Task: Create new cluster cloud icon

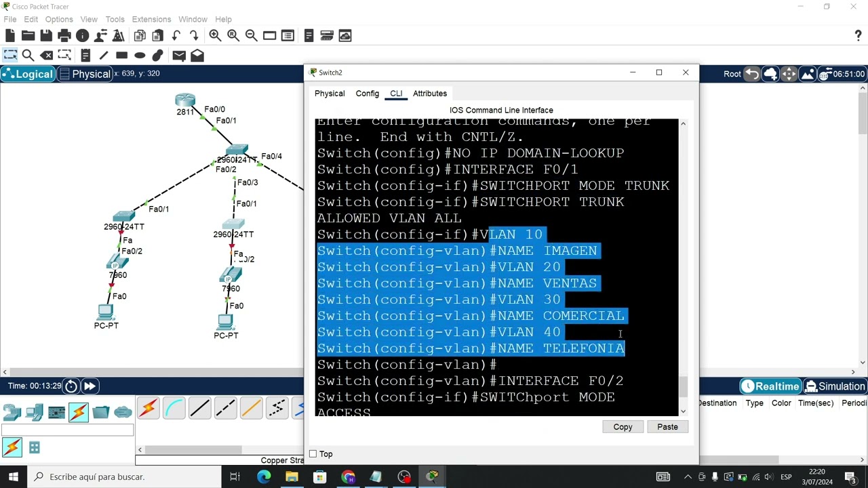Action: tap(770, 74)
